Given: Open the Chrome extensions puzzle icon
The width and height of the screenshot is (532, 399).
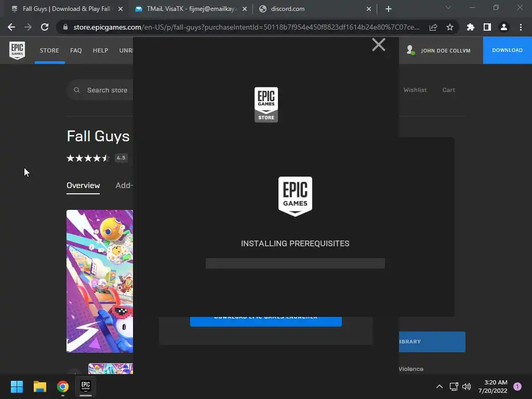Looking at the screenshot, I should coord(471,27).
